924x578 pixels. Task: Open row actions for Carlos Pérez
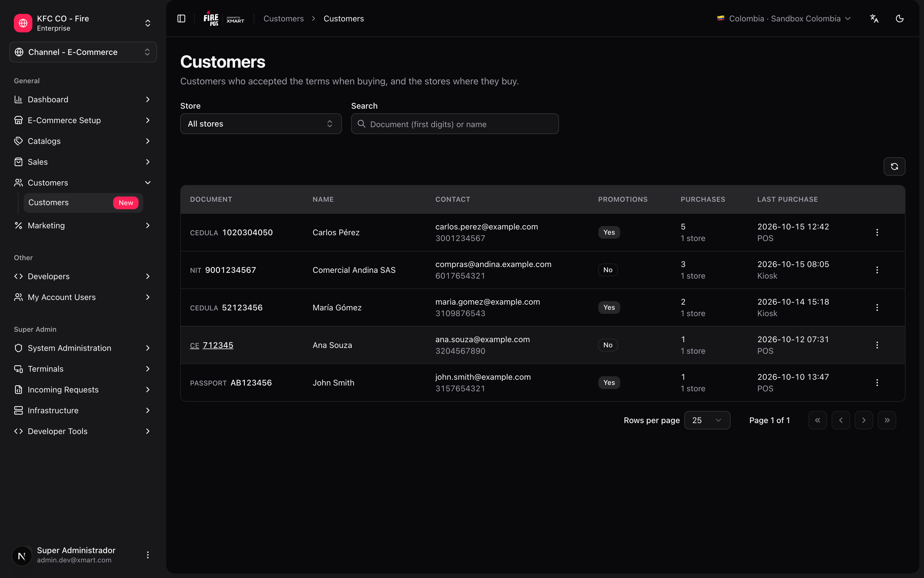pyautogui.click(x=877, y=232)
